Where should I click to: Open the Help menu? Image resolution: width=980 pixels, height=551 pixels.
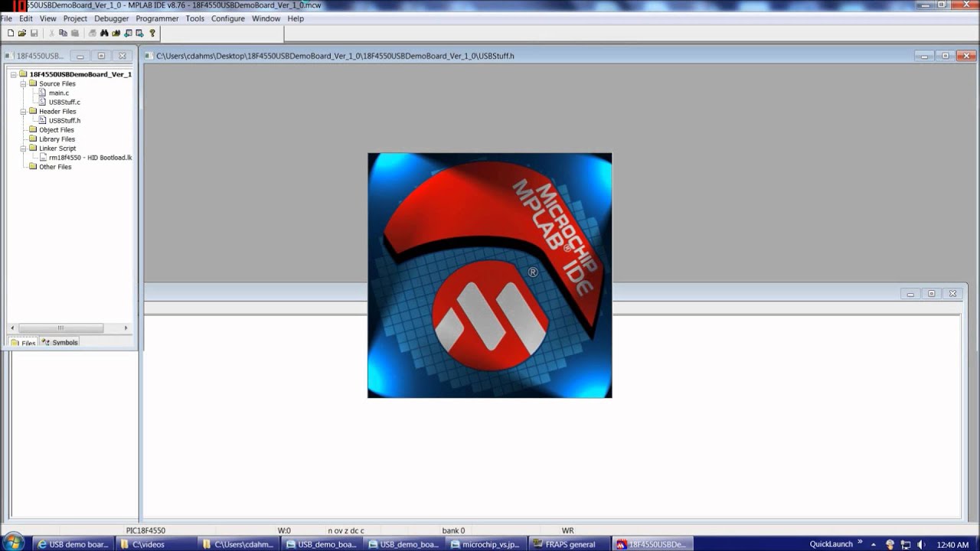pyautogui.click(x=296, y=18)
